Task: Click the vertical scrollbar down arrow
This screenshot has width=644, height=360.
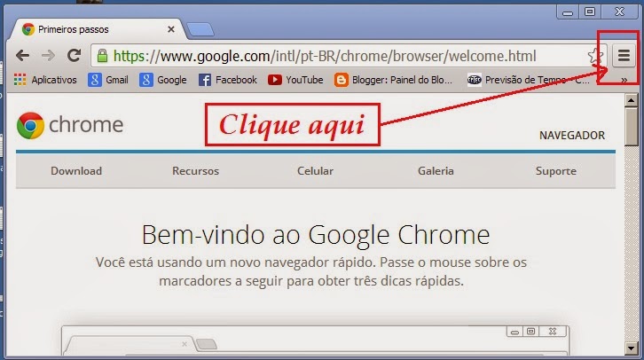Action: point(632,348)
